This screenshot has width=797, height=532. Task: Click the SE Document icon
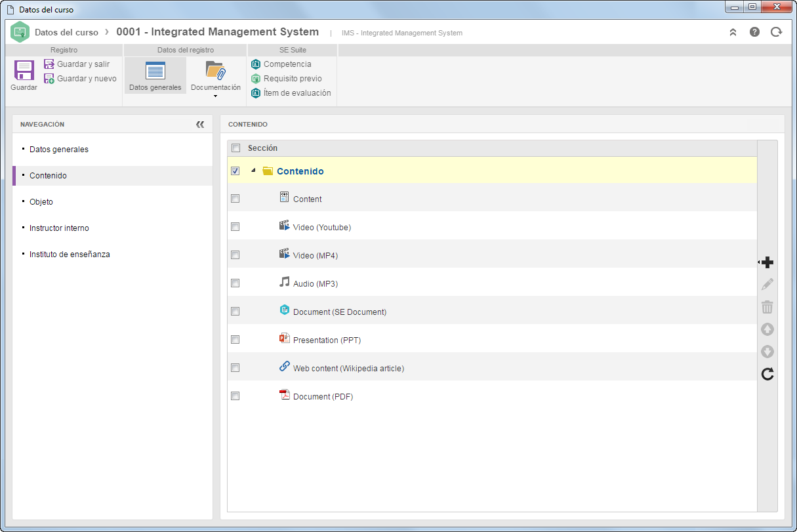pos(284,310)
